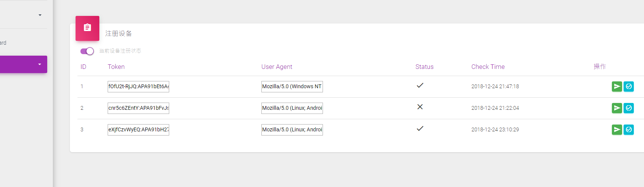
Task: Click the User Agent column header
Action: (276, 67)
